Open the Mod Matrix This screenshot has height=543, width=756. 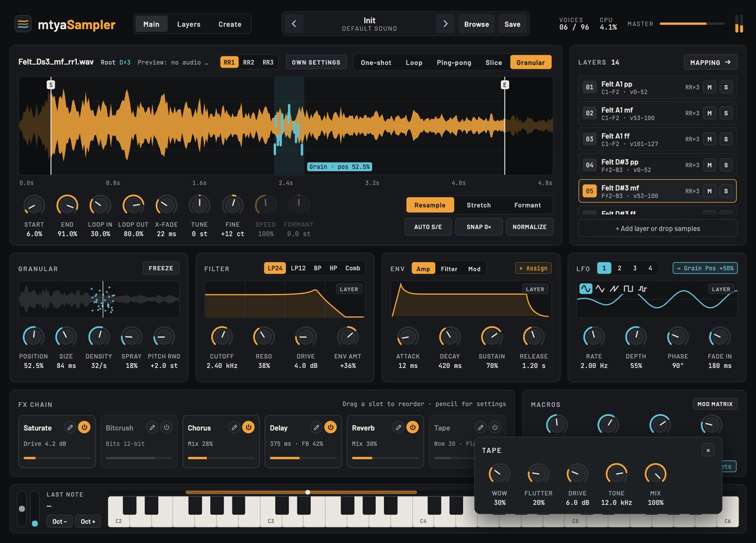(x=715, y=404)
